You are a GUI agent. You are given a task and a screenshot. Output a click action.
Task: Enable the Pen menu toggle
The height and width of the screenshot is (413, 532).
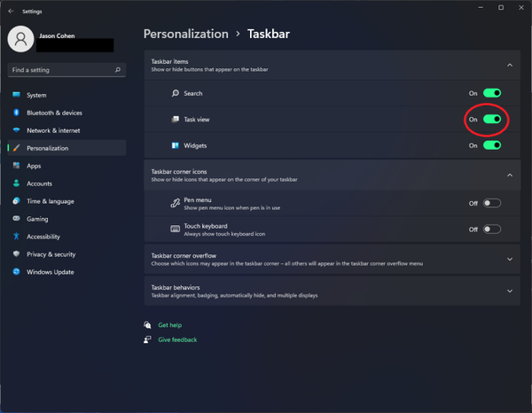pyautogui.click(x=491, y=203)
